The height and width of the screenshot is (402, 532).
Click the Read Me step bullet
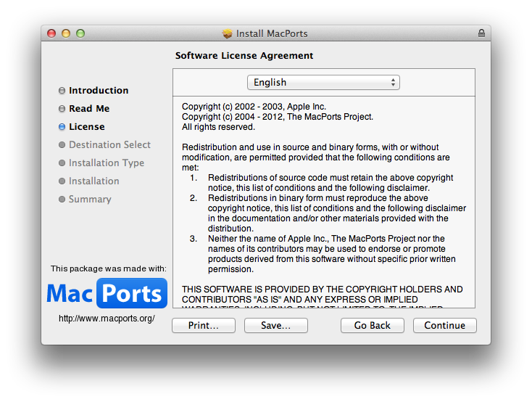(62, 108)
